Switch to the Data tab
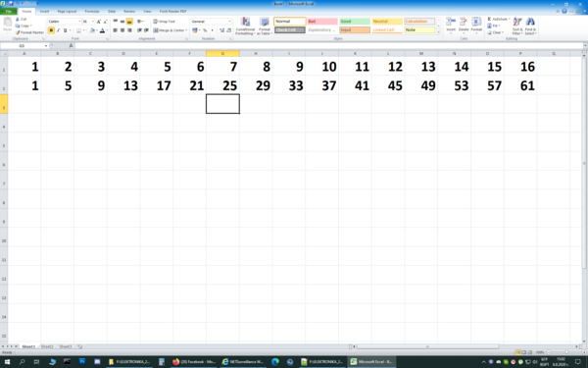This screenshot has width=588, height=368. tap(112, 11)
